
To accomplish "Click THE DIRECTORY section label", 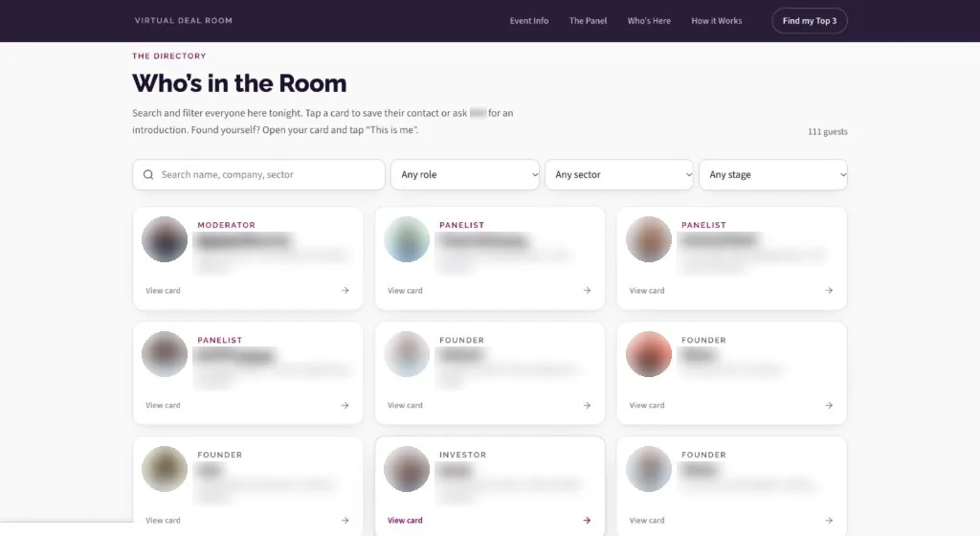I will (168, 56).
